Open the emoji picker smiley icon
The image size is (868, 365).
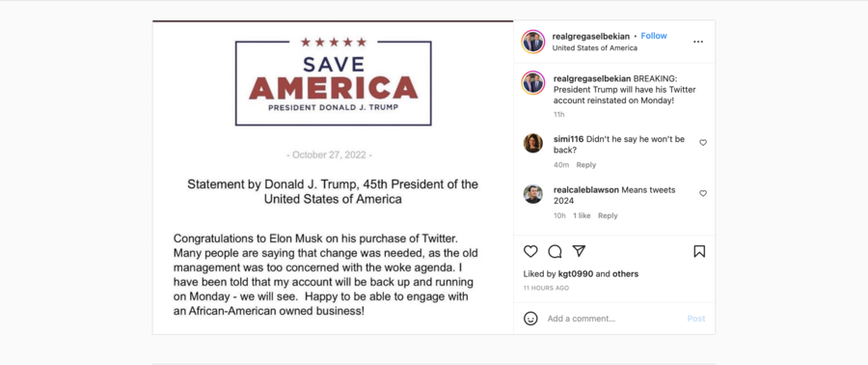[530, 319]
